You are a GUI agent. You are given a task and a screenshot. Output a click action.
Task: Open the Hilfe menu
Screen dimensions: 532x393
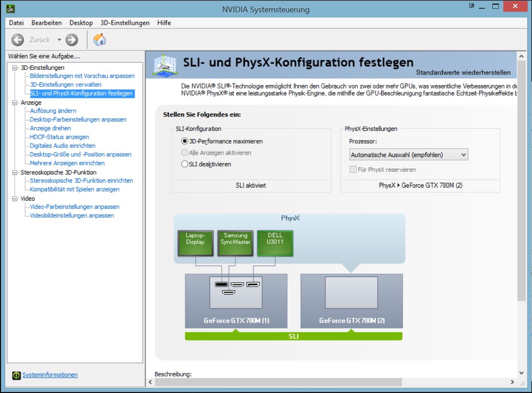tap(164, 23)
